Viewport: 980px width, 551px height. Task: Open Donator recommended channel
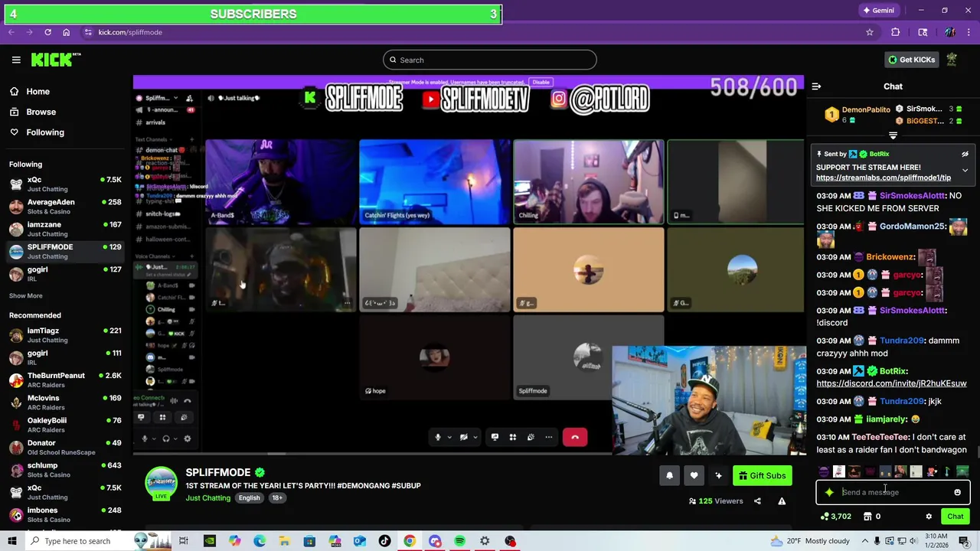(65, 447)
